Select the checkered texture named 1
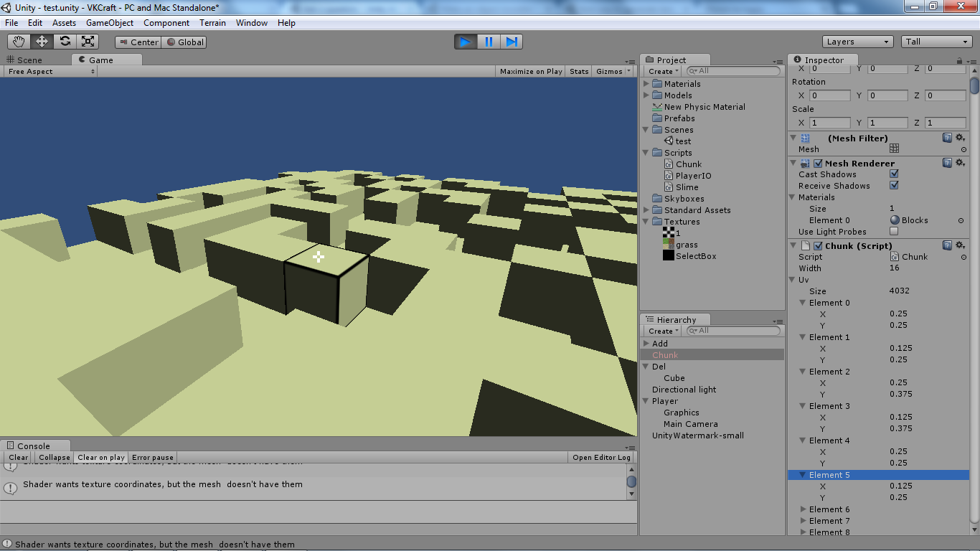 pyautogui.click(x=672, y=233)
